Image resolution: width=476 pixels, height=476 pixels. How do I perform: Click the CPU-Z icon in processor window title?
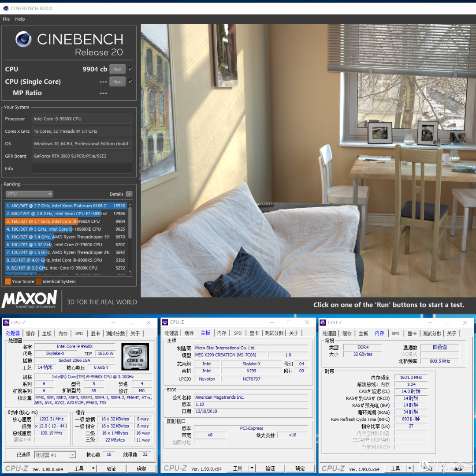(6, 322)
